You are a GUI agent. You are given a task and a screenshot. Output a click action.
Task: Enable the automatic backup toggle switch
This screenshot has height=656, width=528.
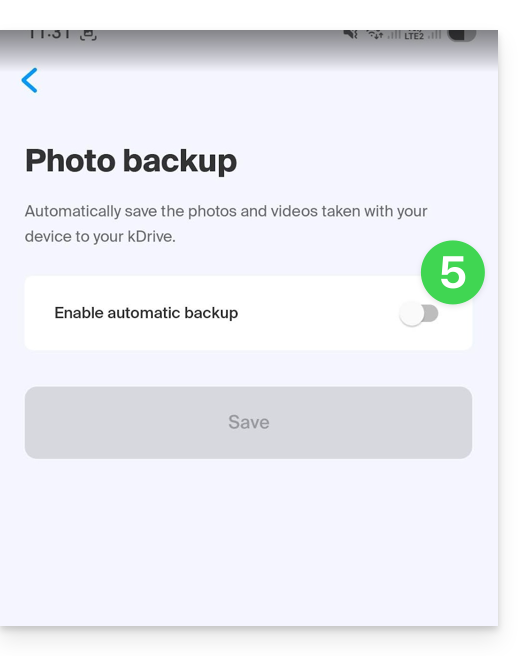tap(419, 314)
